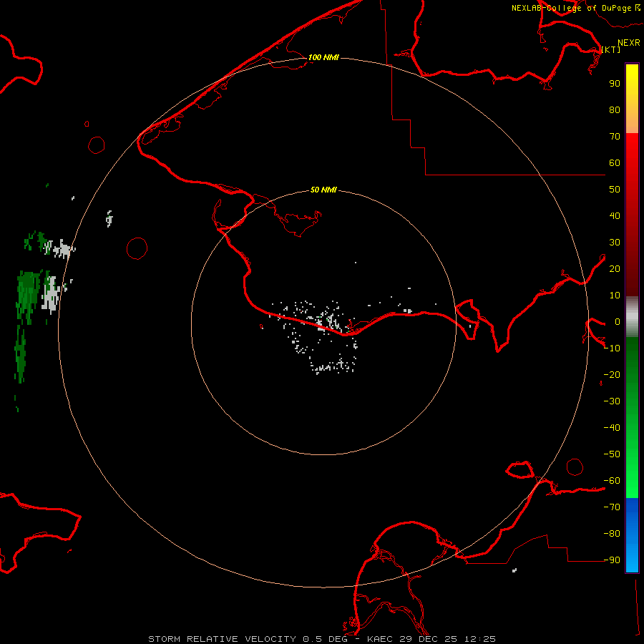Select the 20 value on the velocity scale
Image resolution: width=644 pixels, height=644 pixels.
[615, 269]
